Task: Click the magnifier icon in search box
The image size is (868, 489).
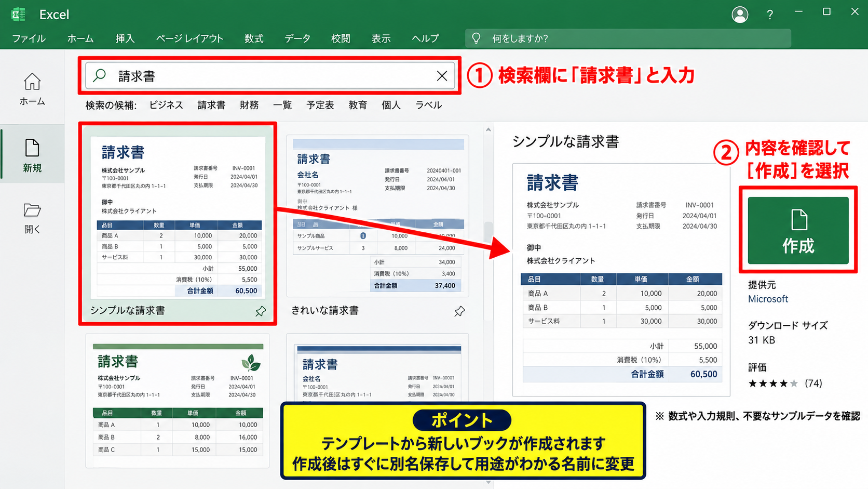Action: coord(100,76)
